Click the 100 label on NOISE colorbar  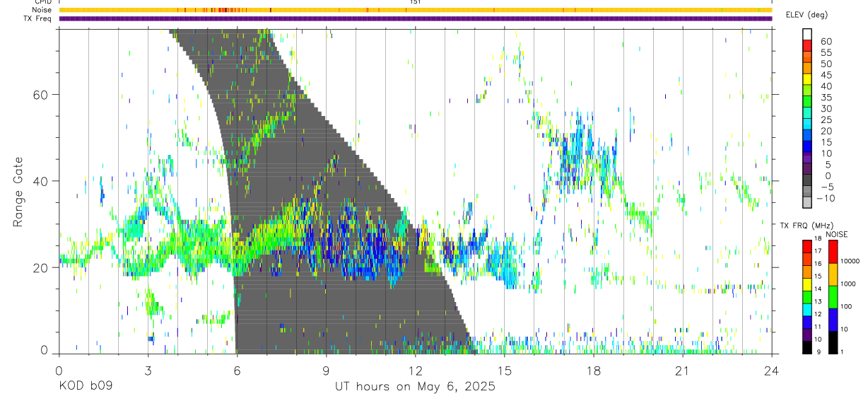point(846,306)
